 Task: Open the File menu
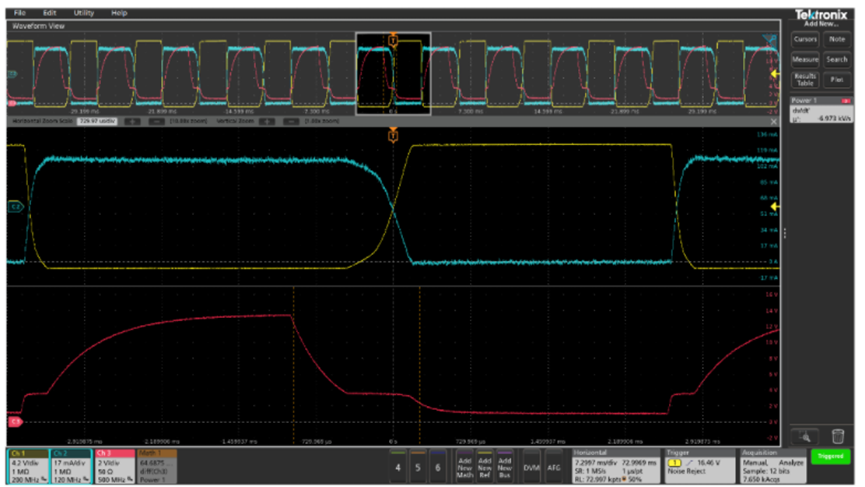19,13
